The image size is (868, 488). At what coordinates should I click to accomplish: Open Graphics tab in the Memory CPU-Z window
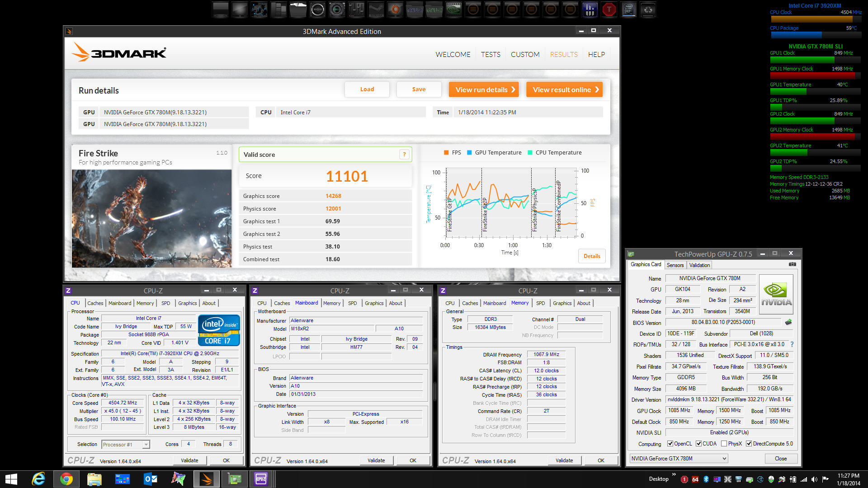tap(562, 303)
